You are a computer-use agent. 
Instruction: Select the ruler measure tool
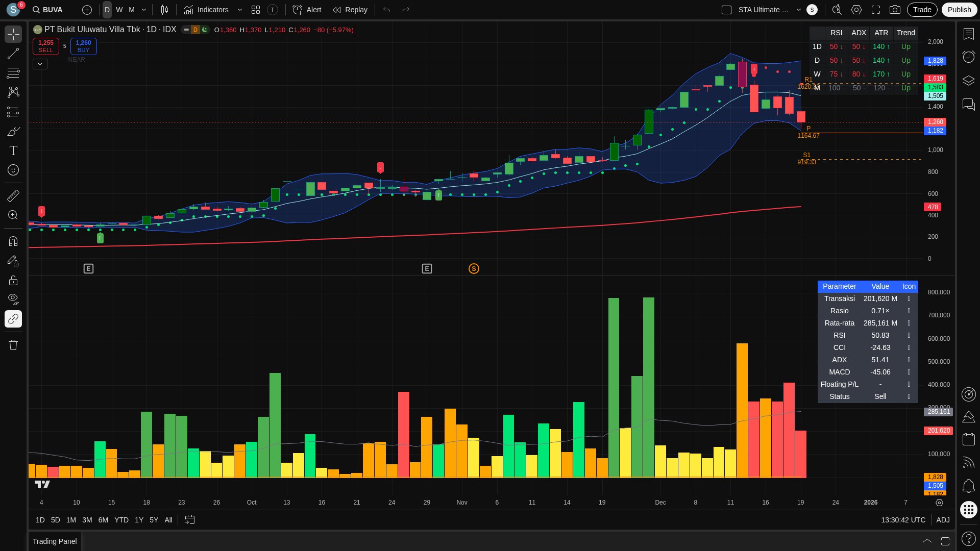(x=13, y=195)
